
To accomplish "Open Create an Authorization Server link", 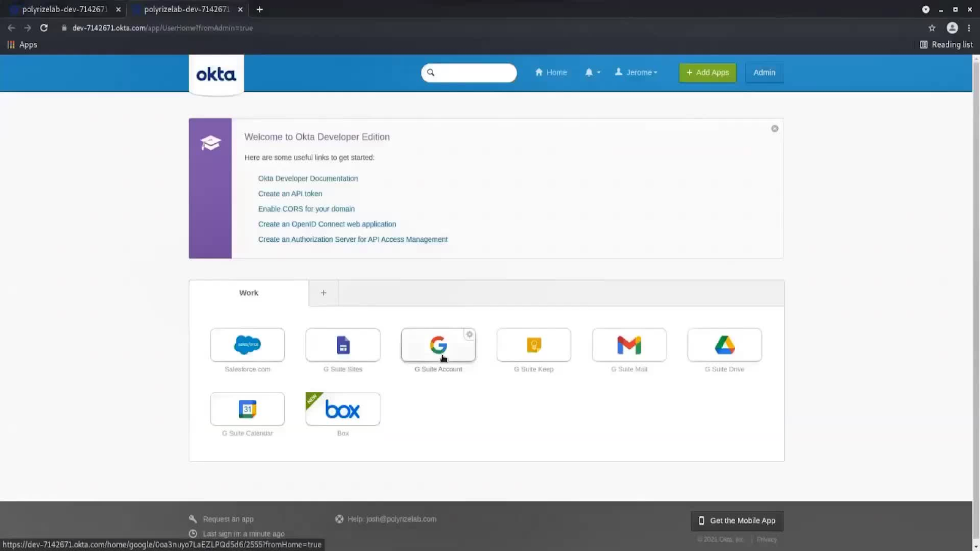I will click(x=353, y=240).
